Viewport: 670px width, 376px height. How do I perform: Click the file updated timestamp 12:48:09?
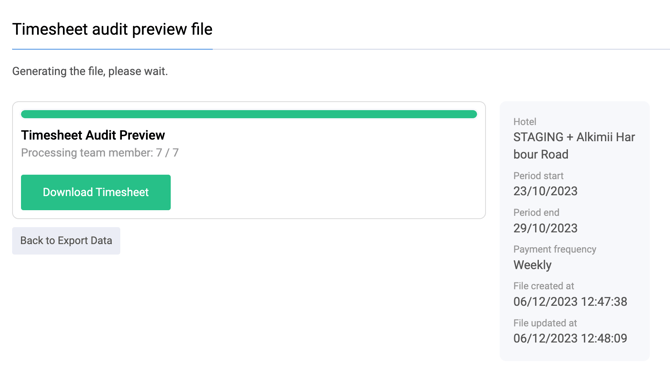[570, 338]
